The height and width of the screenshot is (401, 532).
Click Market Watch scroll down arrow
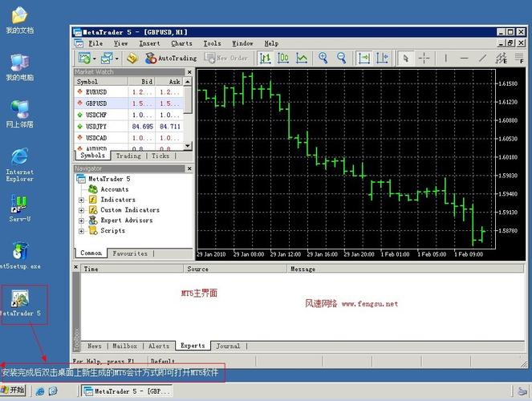[x=188, y=146]
